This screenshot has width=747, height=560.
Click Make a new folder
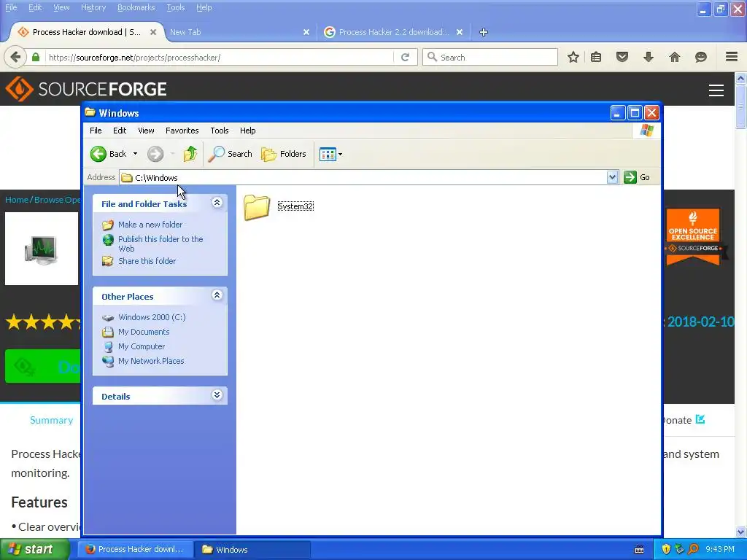click(x=150, y=225)
